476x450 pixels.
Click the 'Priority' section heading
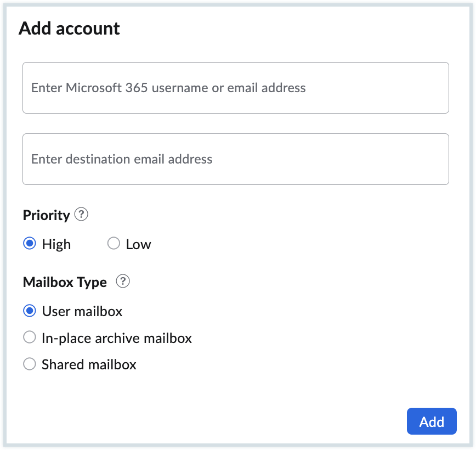[46, 215]
